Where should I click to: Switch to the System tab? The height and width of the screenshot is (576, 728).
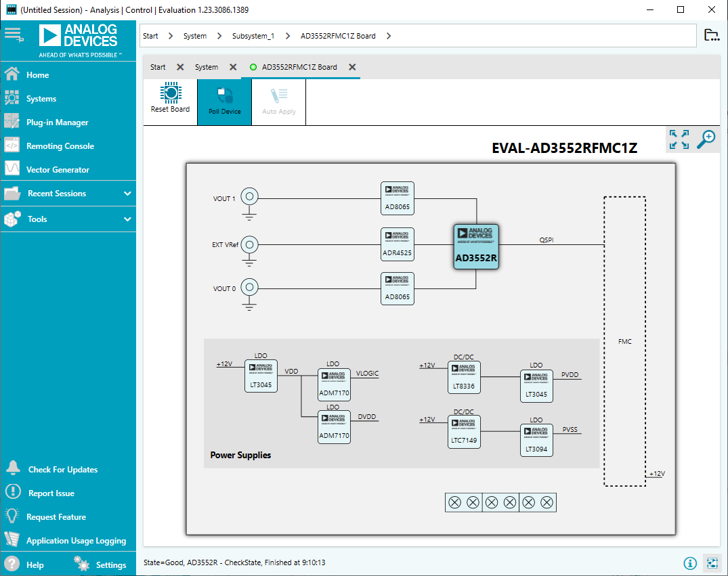[207, 67]
